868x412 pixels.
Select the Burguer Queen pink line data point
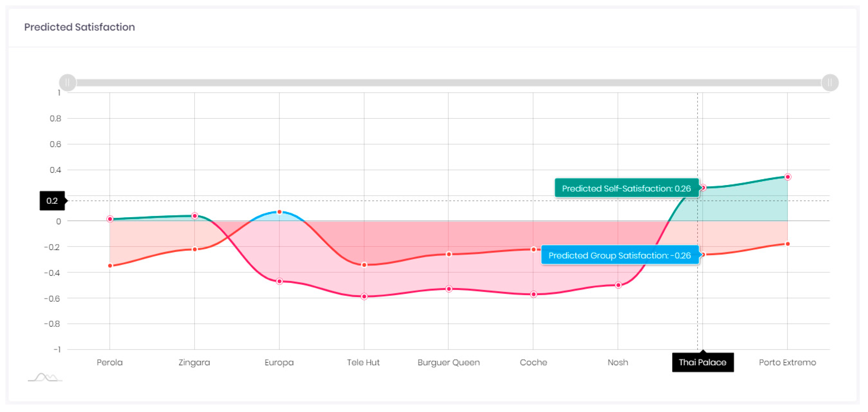point(449,289)
